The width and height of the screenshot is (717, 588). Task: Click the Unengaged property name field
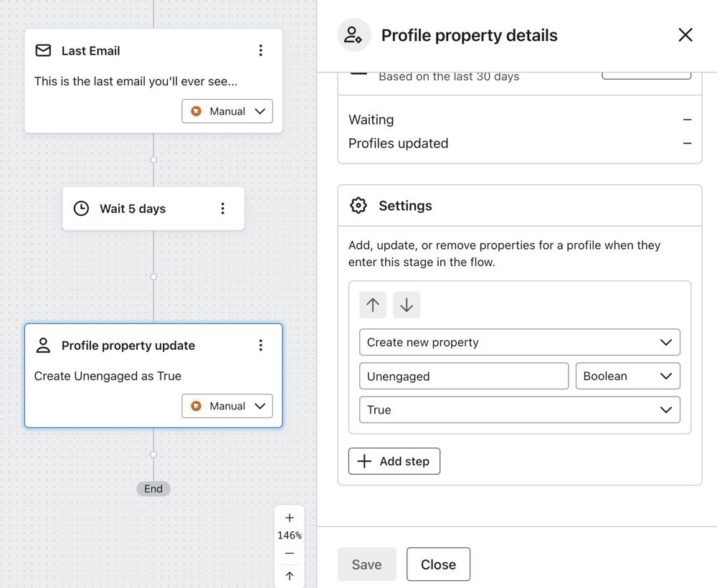click(x=463, y=376)
